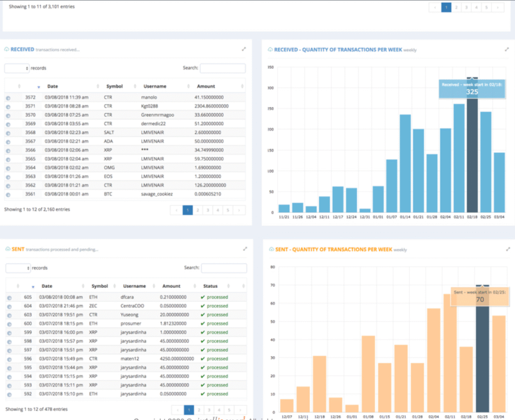Expand the Received weekly chart panel
The width and height of the screenshot is (515, 420).
pyautogui.click(x=507, y=49)
